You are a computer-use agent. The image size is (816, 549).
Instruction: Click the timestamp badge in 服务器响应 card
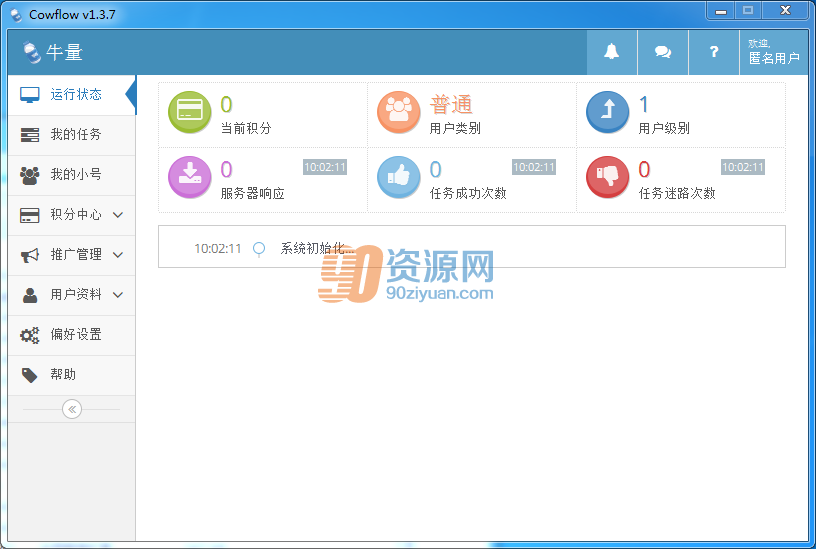(x=325, y=167)
